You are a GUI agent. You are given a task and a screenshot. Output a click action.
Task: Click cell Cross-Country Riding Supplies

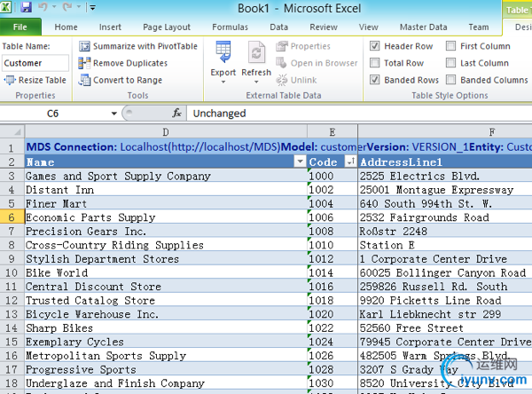pos(166,245)
